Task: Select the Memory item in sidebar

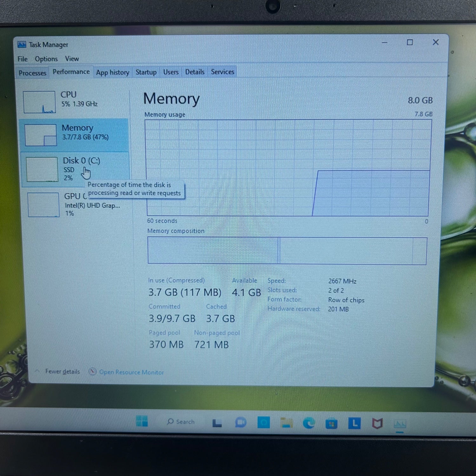Action: click(x=74, y=135)
